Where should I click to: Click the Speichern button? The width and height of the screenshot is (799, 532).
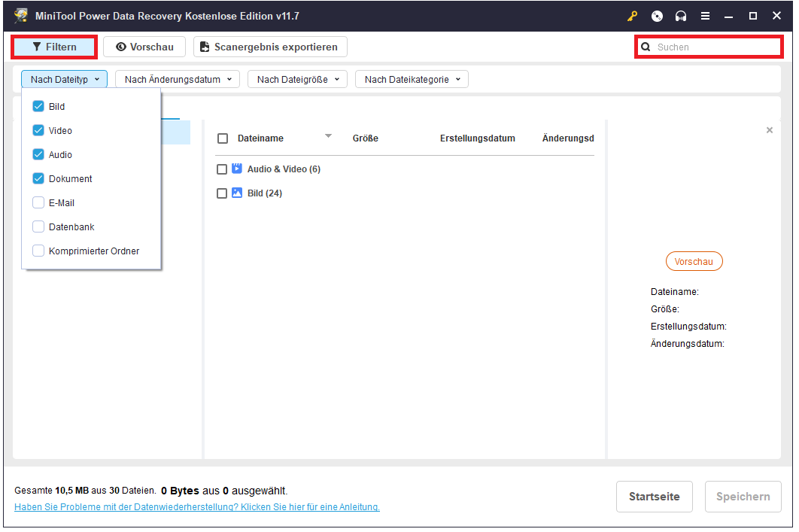[743, 497]
